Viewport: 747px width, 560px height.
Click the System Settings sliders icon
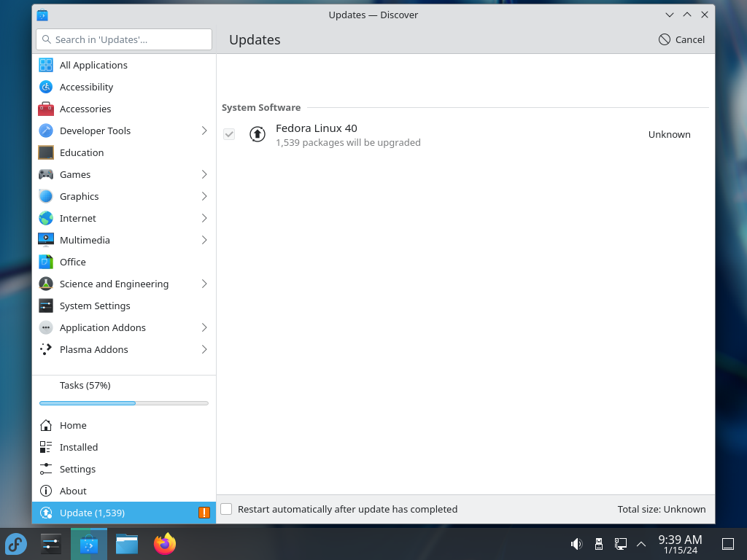click(46, 306)
